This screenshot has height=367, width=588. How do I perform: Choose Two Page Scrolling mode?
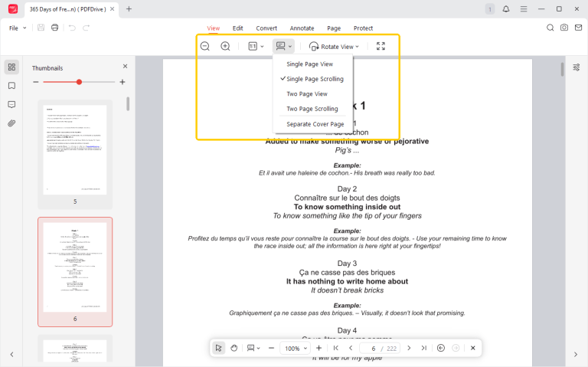312,109
